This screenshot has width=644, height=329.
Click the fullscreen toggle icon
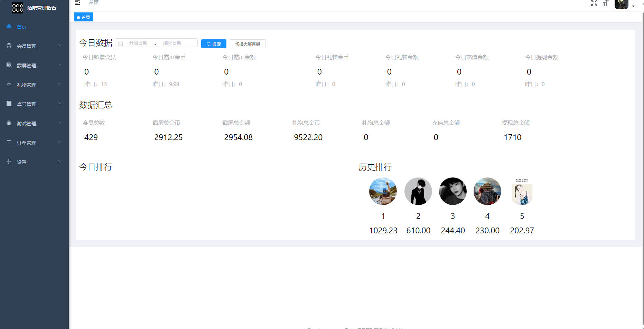(x=594, y=3)
